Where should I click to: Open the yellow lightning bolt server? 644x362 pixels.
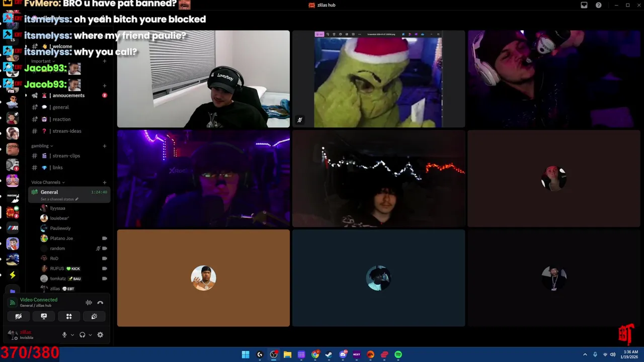pos(13,275)
